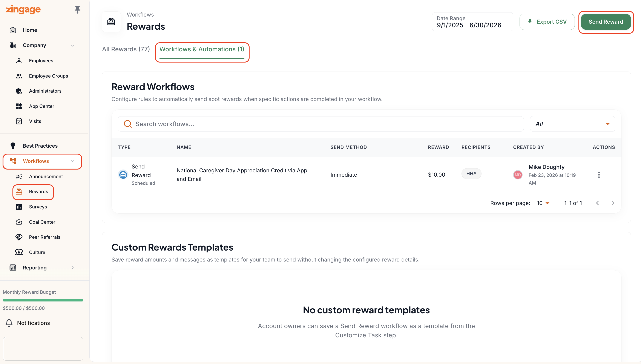641x364 pixels.
Task: Open the Goal Center menu item
Action: (42, 222)
